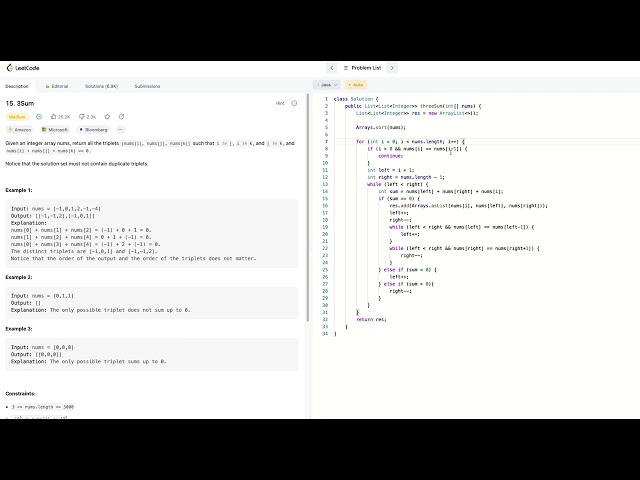Click Example 1 input line 'nums = [-1,0,1,2,-1,-4]'

66,209
